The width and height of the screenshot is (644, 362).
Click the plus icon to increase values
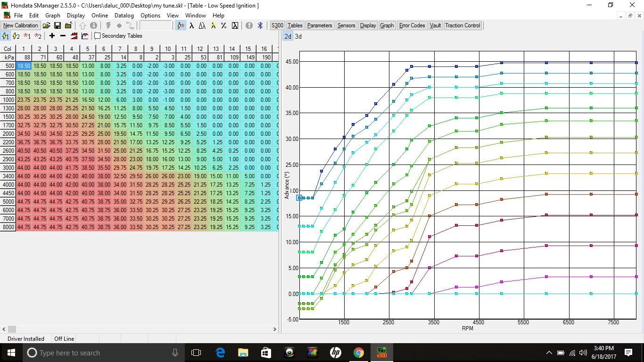pyautogui.click(x=52, y=36)
